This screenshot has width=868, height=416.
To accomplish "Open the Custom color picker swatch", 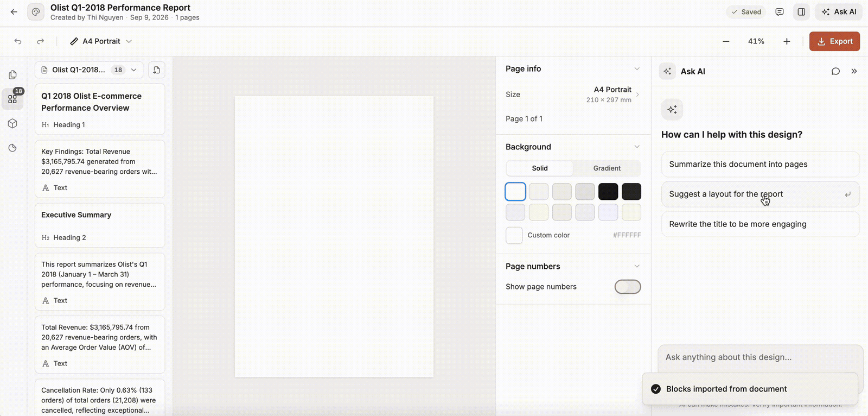I will (514, 236).
